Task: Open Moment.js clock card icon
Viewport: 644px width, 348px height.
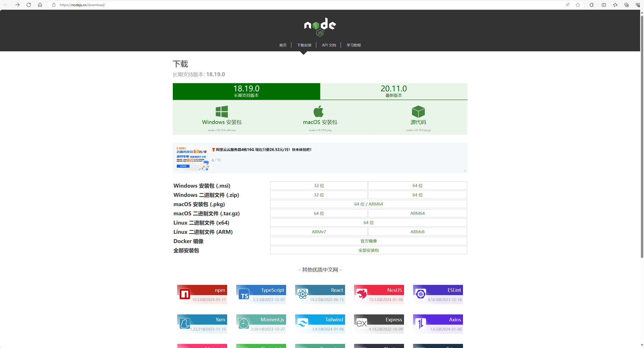Action: tap(244, 324)
